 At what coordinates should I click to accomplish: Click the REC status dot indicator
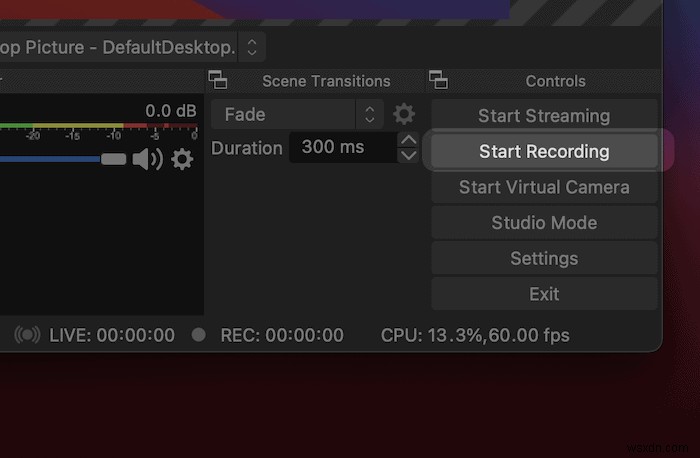(199, 335)
